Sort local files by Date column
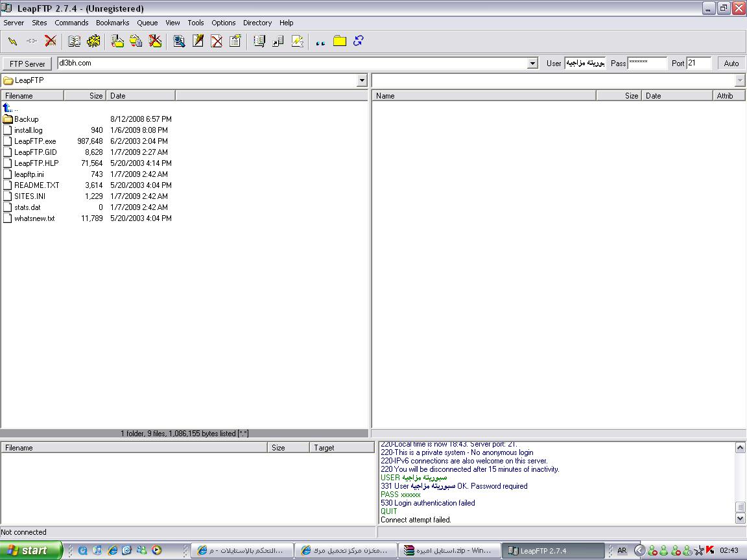This screenshot has height=560, width=747. tap(141, 96)
